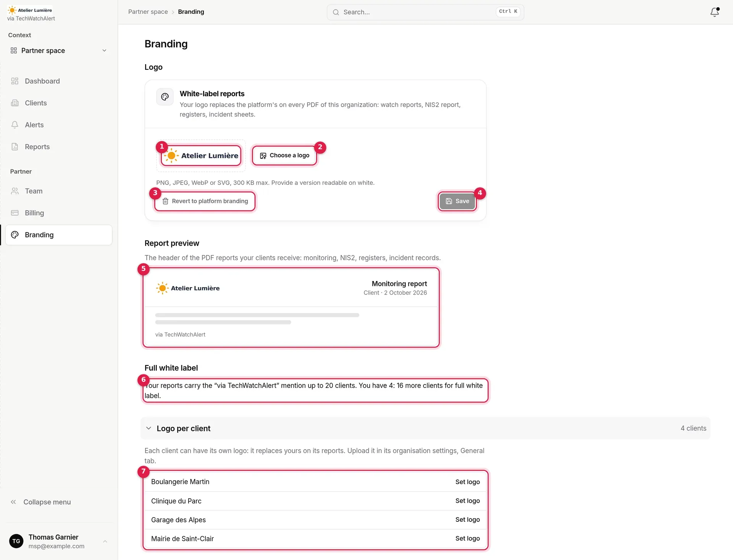The image size is (733, 560).
Task: Navigate to Reports
Action: (x=59, y=147)
